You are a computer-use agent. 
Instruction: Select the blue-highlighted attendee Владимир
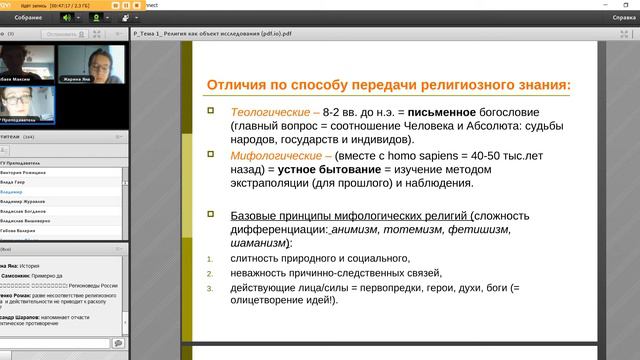pos(61,192)
